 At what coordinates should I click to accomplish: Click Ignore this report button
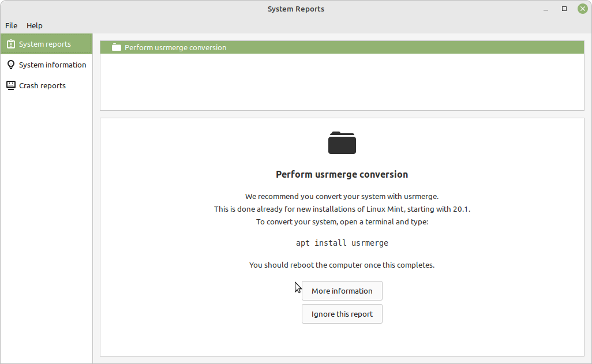[x=342, y=314]
